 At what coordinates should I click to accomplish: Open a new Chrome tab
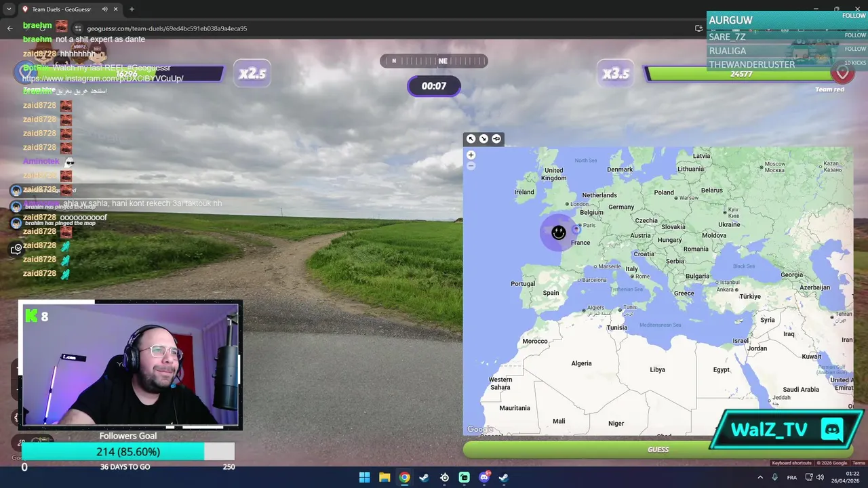point(132,9)
